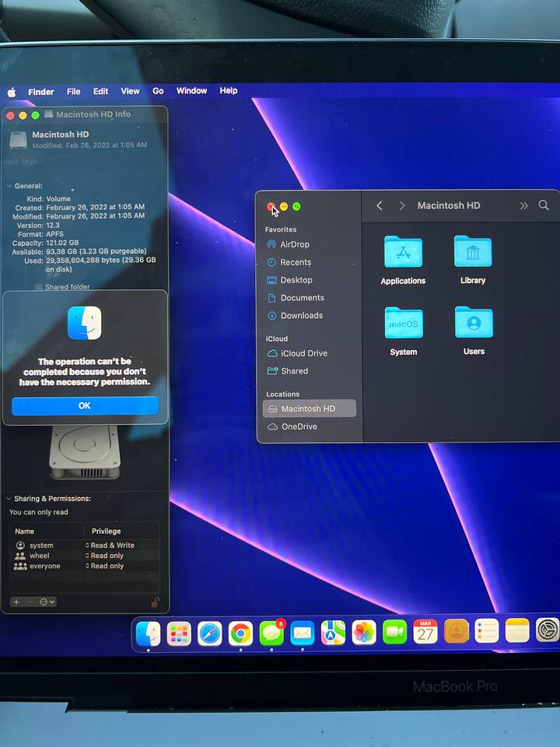Open Reminders from the Dock
The height and width of the screenshot is (747, 560).
pos(487,630)
